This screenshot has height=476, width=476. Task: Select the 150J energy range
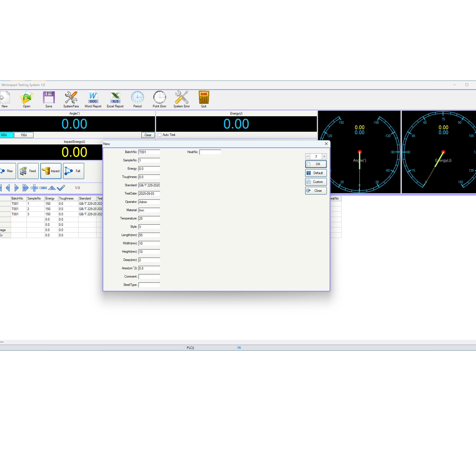click(x=24, y=135)
